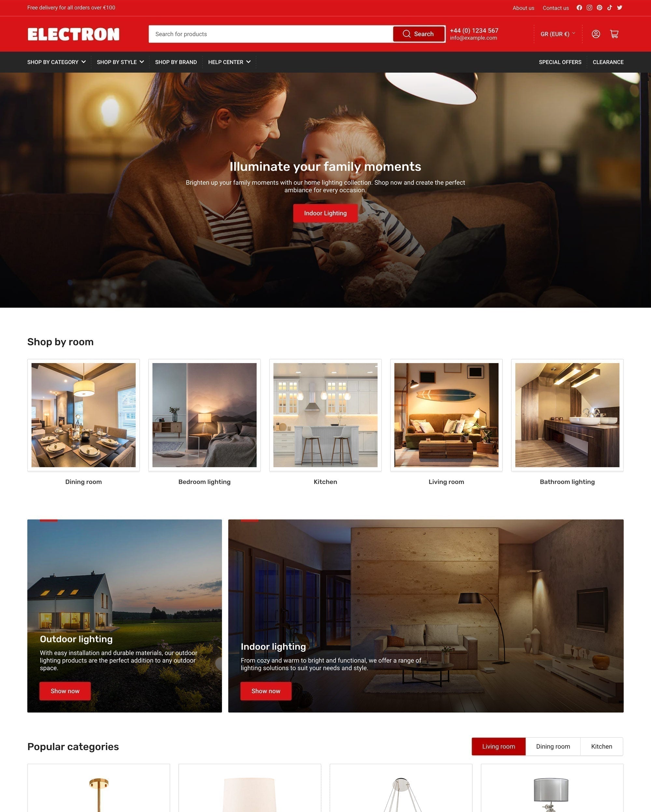Click the search icon to search products
Image resolution: width=651 pixels, height=812 pixels.
click(x=406, y=33)
